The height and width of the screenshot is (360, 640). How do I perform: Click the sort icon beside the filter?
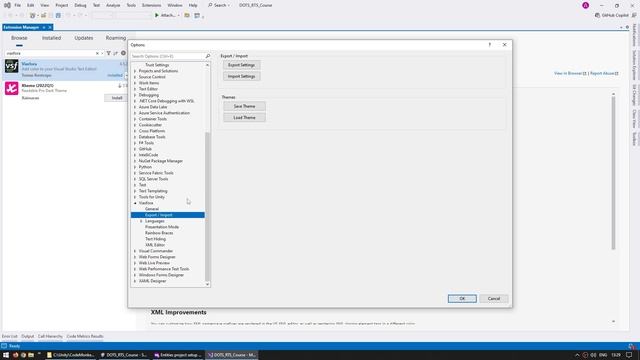point(116,53)
